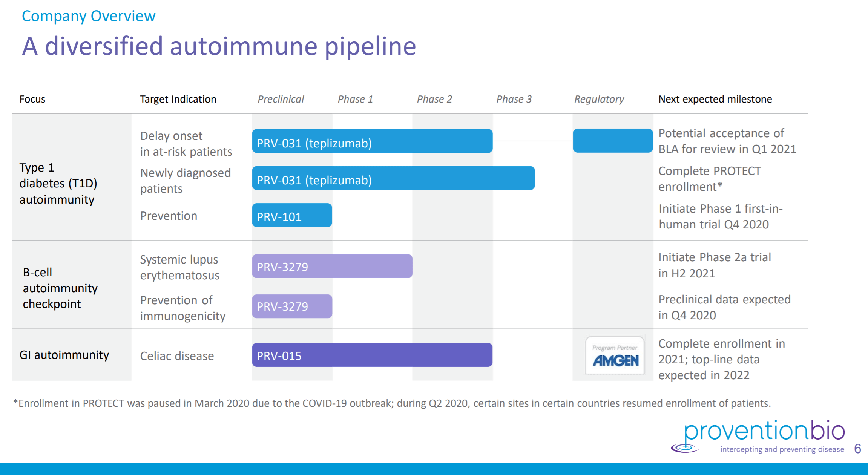The height and width of the screenshot is (475, 868).
Task: Click the 'Company Overview' heading
Action: coord(89,16)
